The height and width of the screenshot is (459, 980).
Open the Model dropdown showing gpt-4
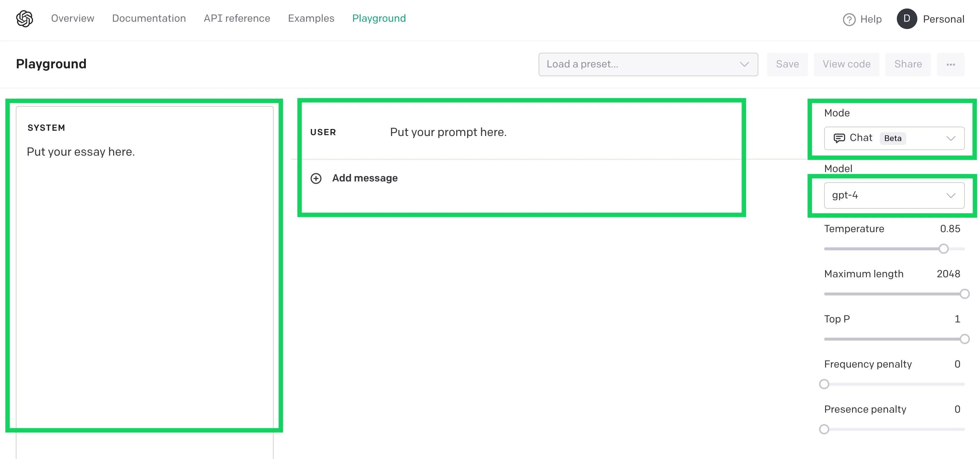click(x=894, y=195)
